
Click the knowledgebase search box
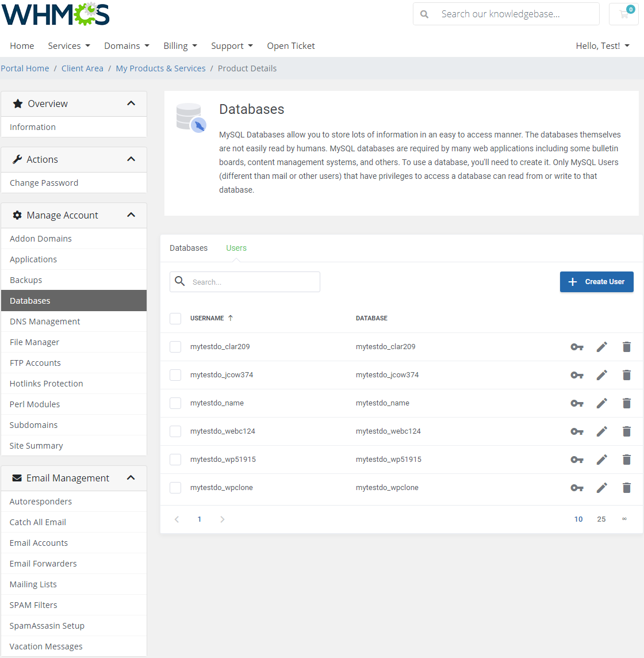pos(506,14)
